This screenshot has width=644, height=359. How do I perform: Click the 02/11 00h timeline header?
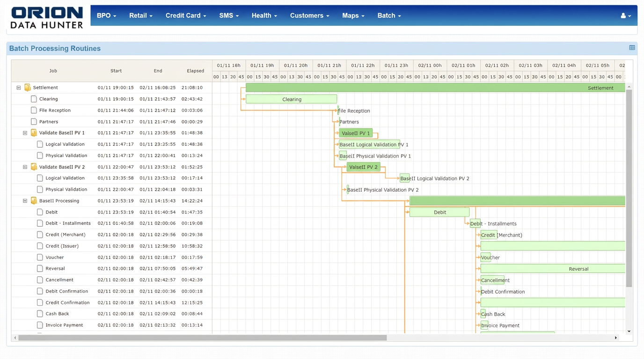(430, 65)
